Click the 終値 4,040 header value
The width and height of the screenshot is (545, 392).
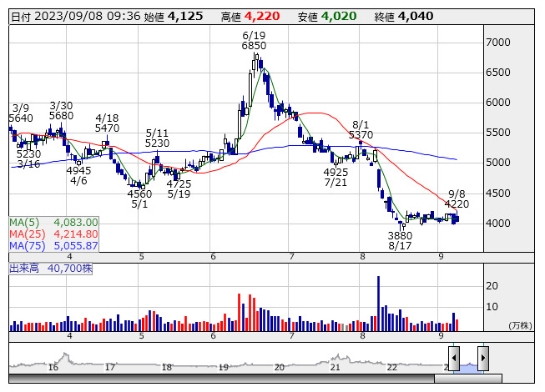[416, 16]
